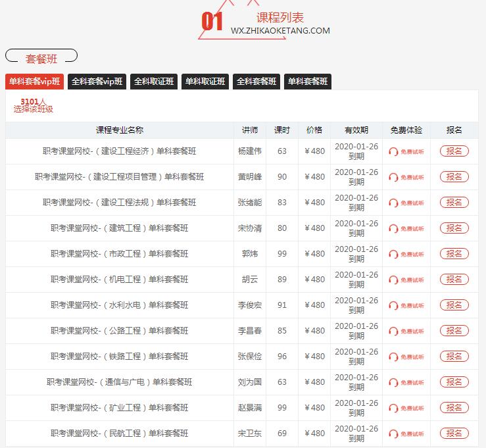Viewport: 486px width, 448px height.
Task: Switch to the 单科套餐vip班 tab
Action: tap(34, 82)
